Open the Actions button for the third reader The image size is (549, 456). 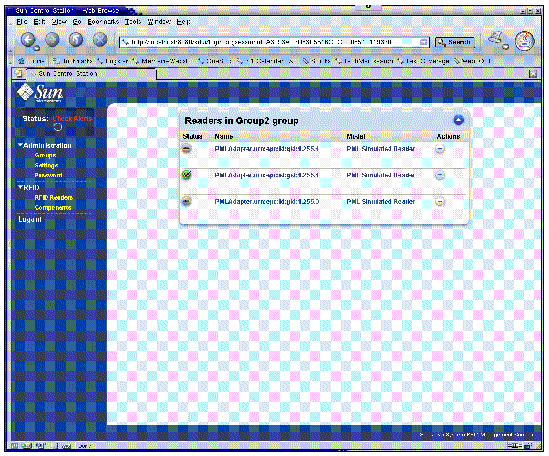coord(440,202)
